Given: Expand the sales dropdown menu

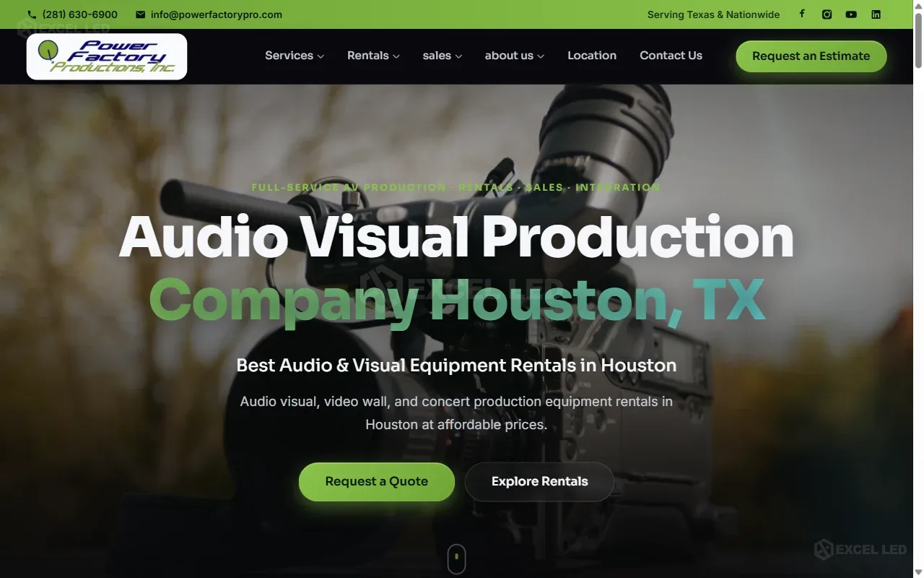Looking at the screenshot, I should point(443,56).
